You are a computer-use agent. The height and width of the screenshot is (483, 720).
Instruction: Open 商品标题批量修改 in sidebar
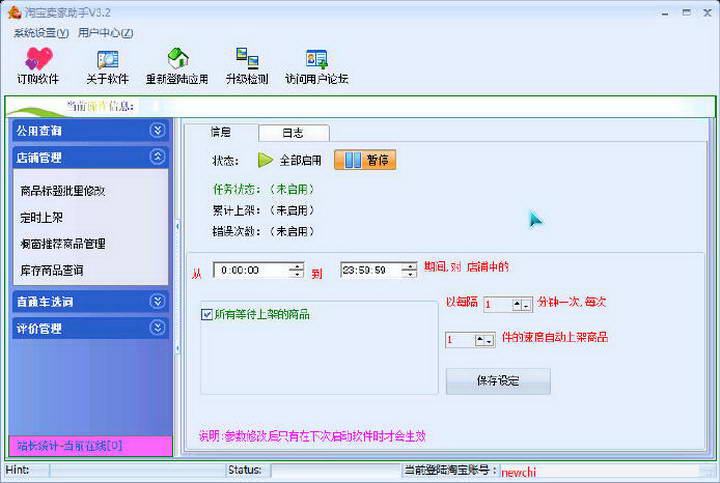[62, 190]
